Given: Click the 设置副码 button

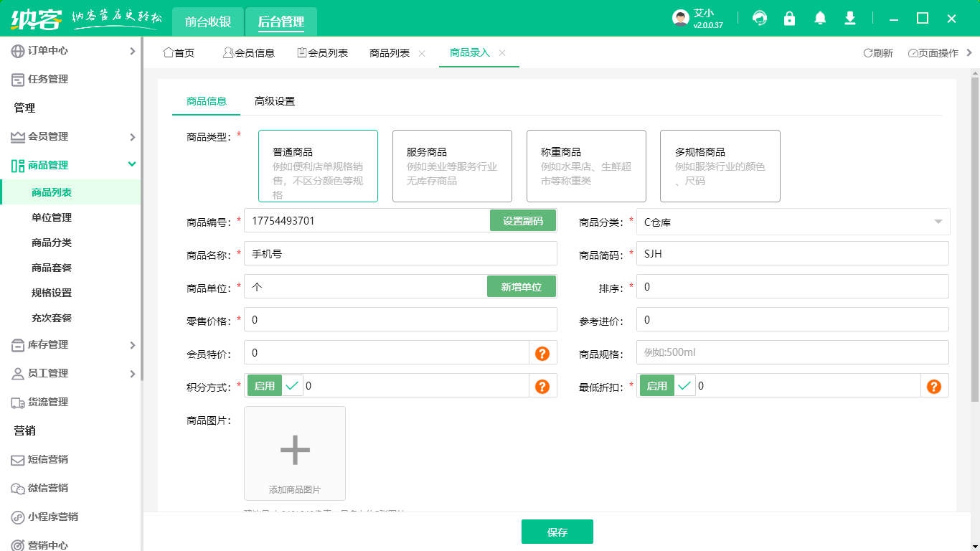Looking at the screenshot, I should 522,220.
